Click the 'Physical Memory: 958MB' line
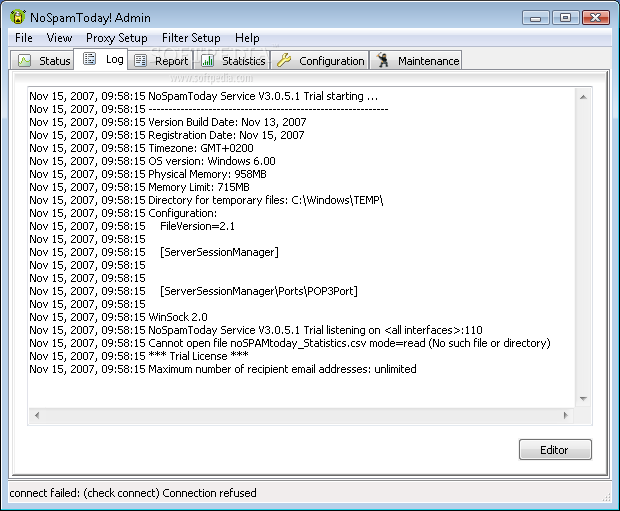The width and height of the screenshot is (620, 511). 148,174
